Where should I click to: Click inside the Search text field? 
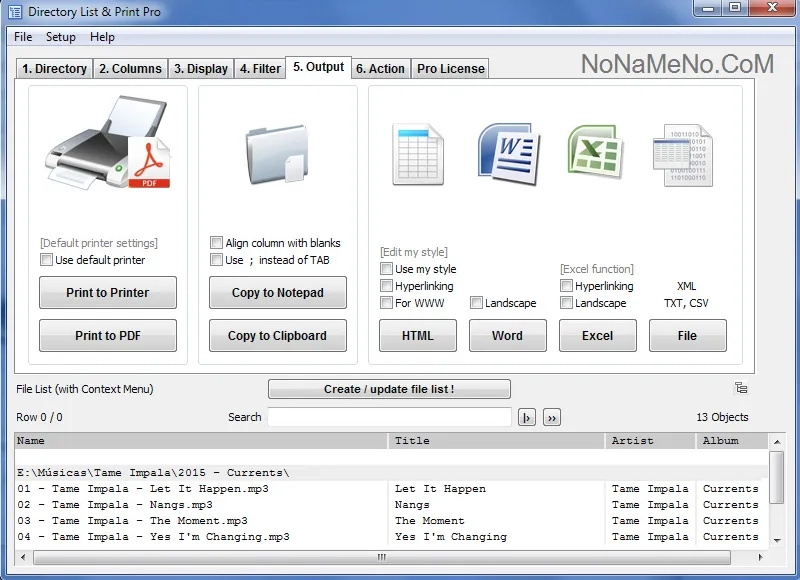tap(389, 417)
